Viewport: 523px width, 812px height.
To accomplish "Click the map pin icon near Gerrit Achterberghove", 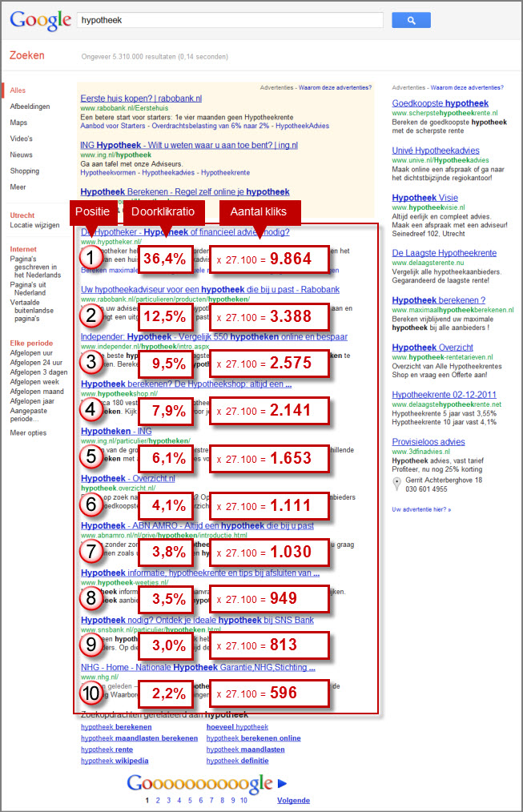I will (x=396, y=484).
